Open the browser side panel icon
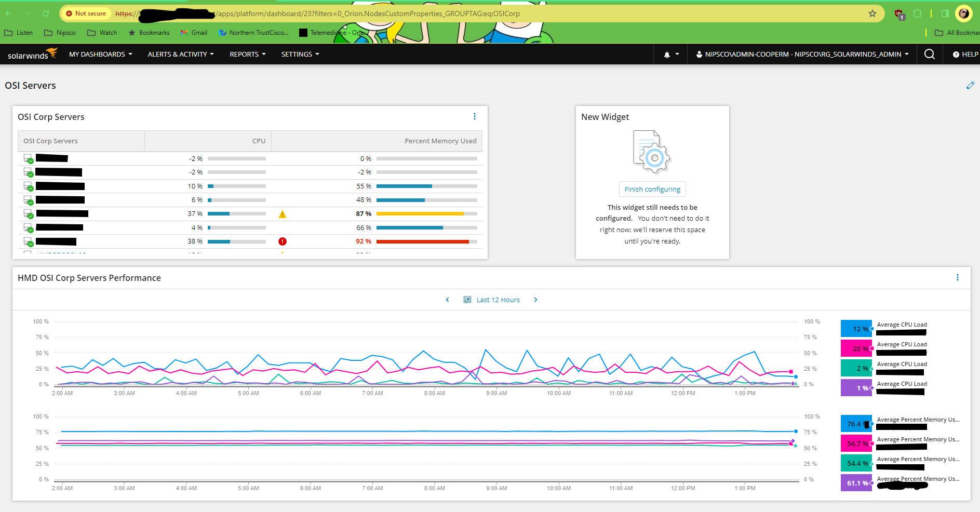The height and width of the screenshot is (512, 980). 945,14
